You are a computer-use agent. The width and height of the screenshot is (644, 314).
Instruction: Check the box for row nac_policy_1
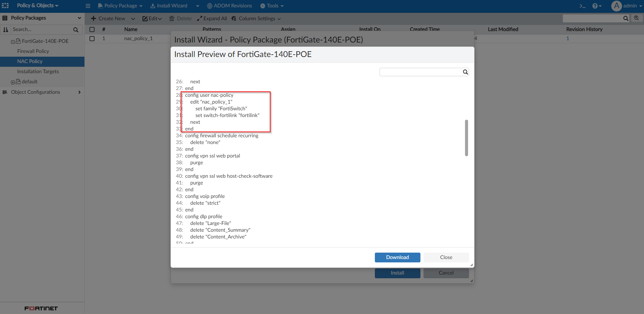coord(92,38)
